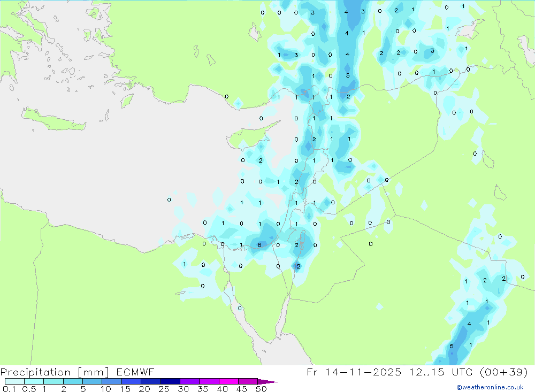
Task: Click the 20–25 mm dark blue swatch
Action: click(151, 381)
